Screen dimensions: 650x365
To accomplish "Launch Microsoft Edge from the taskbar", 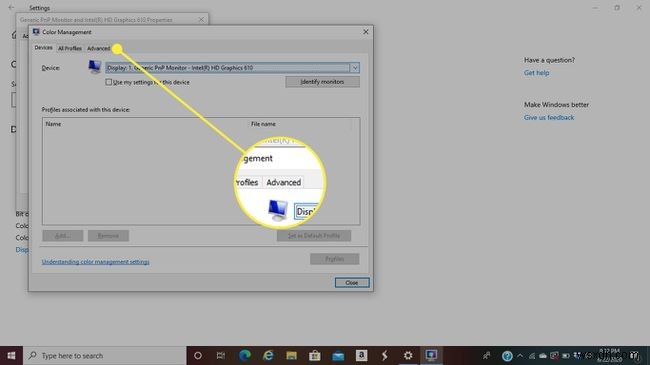I will coord(245,355).
